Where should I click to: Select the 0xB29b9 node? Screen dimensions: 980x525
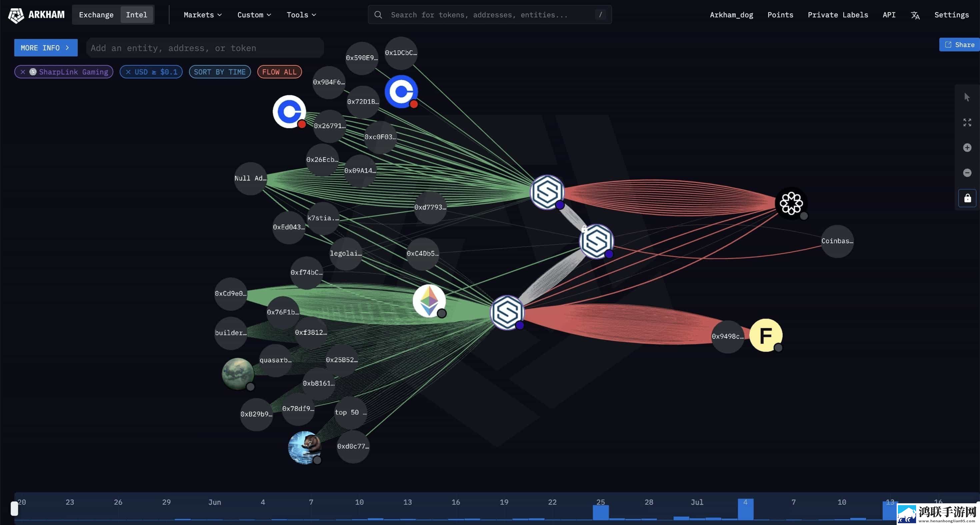coord(256,414)
